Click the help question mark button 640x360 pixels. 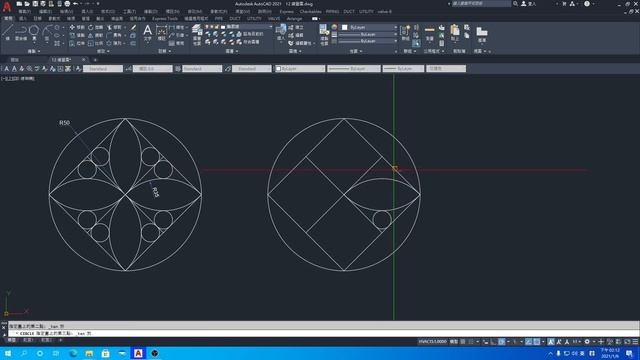coord(587,4)
